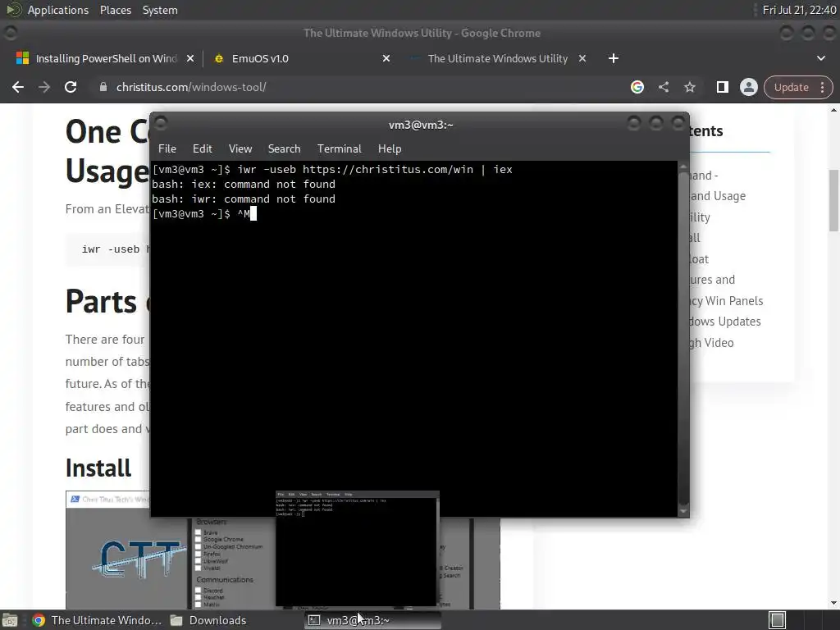Reload the christitus.com page

[x=71, y=87]
